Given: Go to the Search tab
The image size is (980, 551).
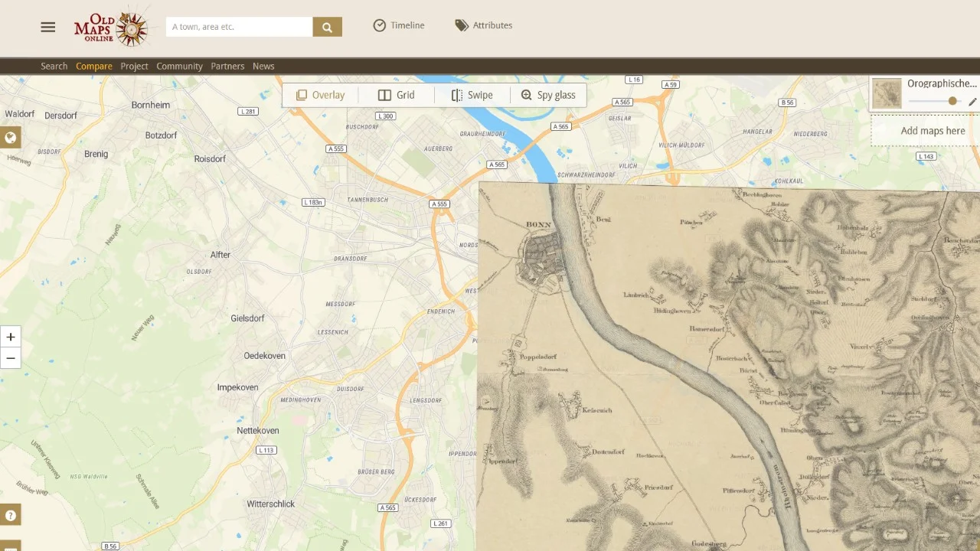Looking at the screenshot, I should (x=54, y=66).
